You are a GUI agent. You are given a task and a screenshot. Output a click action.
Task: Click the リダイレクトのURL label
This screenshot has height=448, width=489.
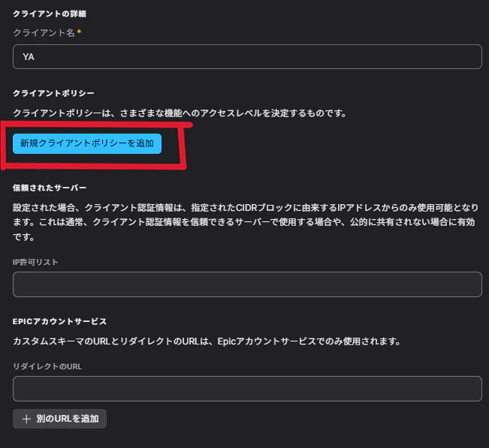click(47, 366)
